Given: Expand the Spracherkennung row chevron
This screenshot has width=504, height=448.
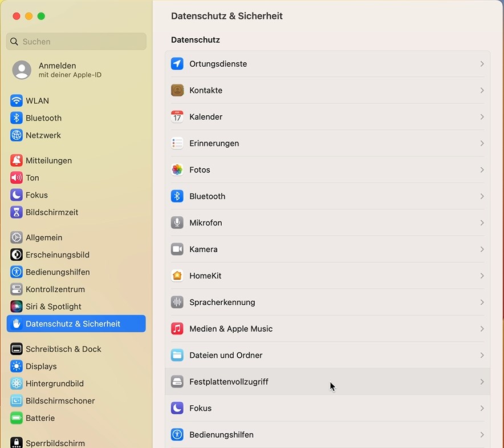Looking at the screenshot, I should coord(482,302).
